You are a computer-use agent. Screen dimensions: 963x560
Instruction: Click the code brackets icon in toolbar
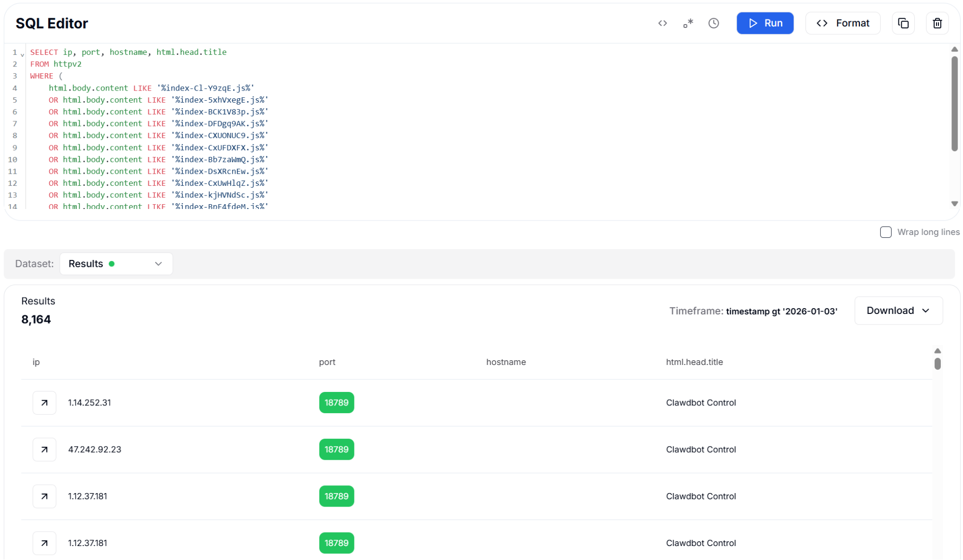[662, 23]
